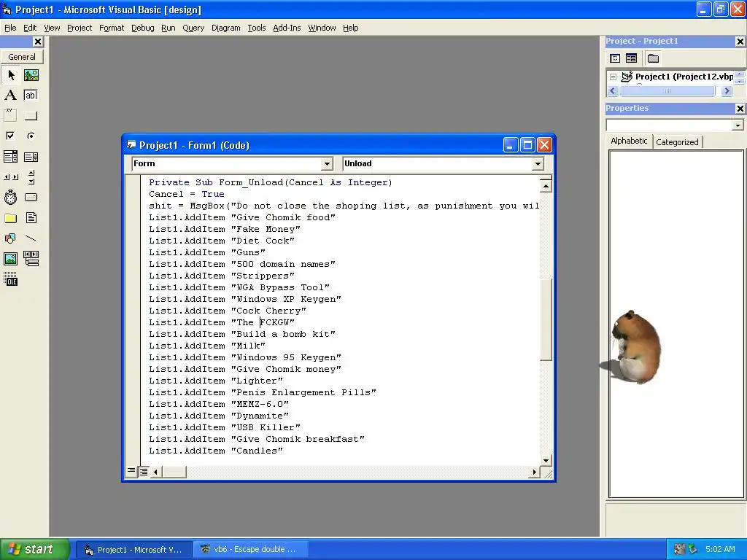Viewport: 747px width, 560px height.
Task: Select the Shape control tool
Action: click(x=11, y=238)
